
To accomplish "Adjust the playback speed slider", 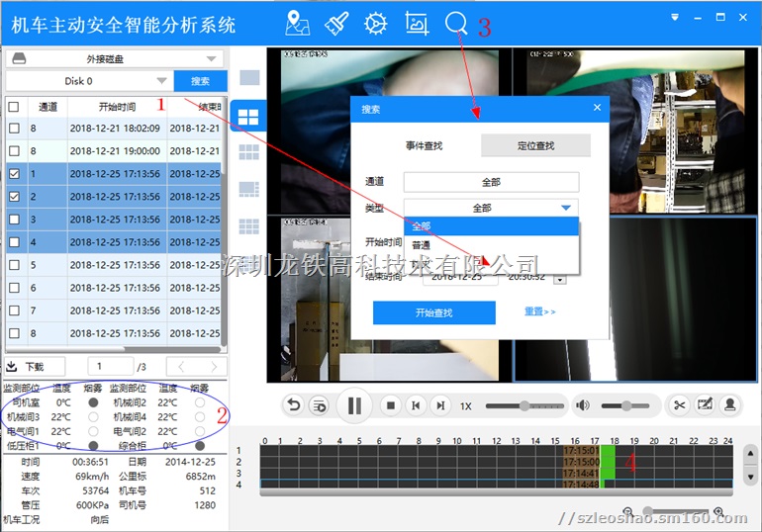I will coord(524,405).
